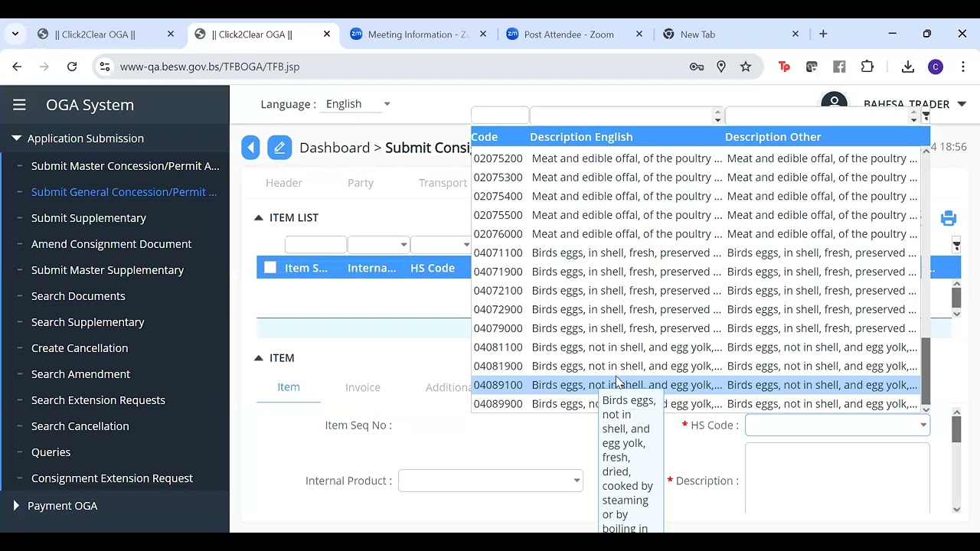Click the red Tp extension icon
Viewport: 980px width, 551px height.
click(x=784, y=67)
